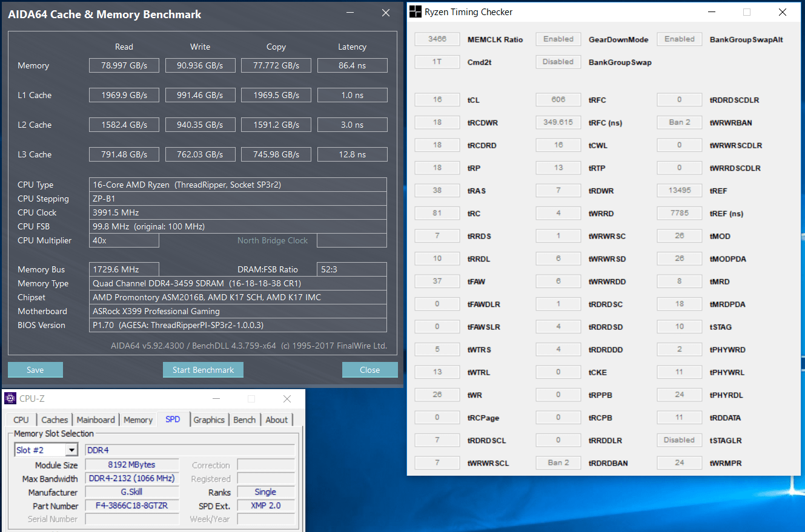This screenshot has height=532, width=805.
Task: Click the Part Number F4-3866C18-8GTZR field
Action: 131,506
